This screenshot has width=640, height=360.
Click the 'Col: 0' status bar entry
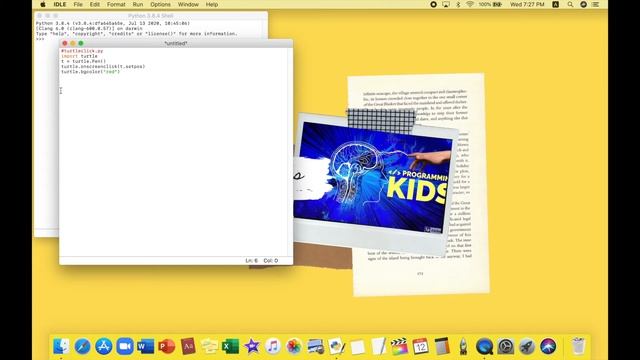[271, 260]
